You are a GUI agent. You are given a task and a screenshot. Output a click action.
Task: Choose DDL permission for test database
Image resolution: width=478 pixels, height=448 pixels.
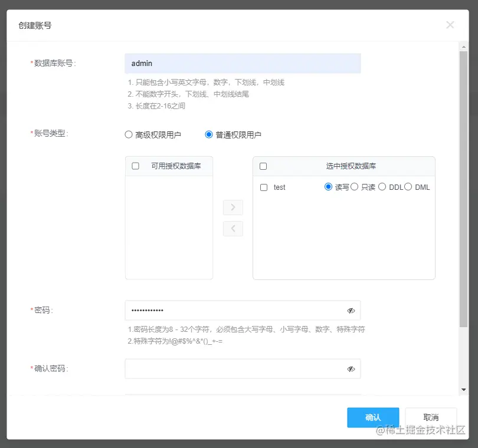[382, 187]
